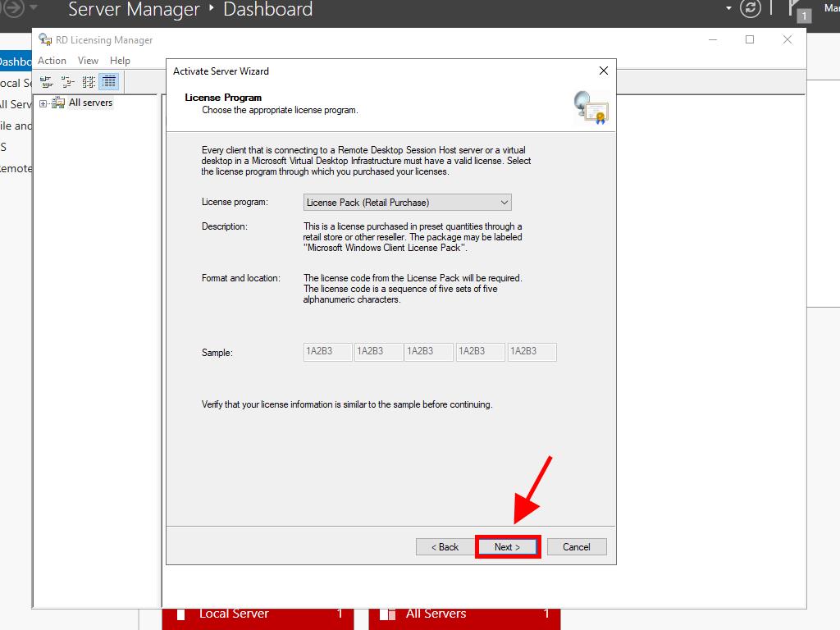Open the View menu in RD Licensing Manager

(x=88, y=61)
